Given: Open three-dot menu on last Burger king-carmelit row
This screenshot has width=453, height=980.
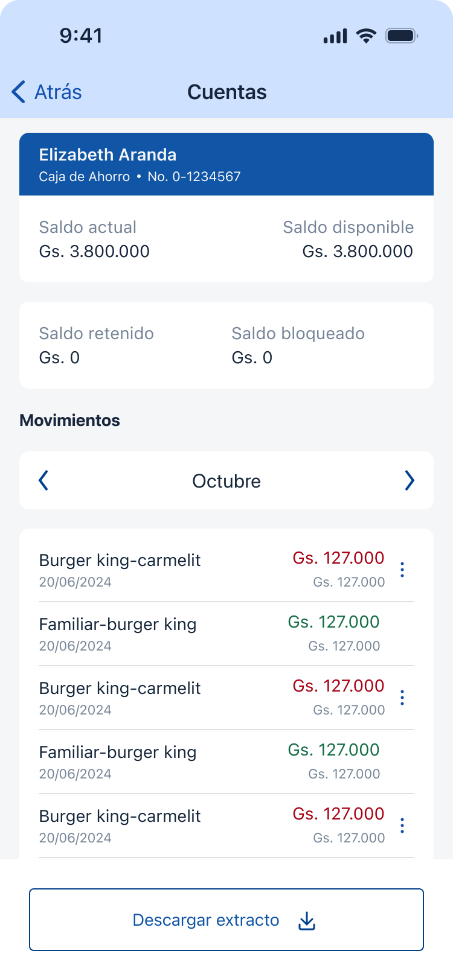Looking at the screenshot, I should tap(402, 826).
